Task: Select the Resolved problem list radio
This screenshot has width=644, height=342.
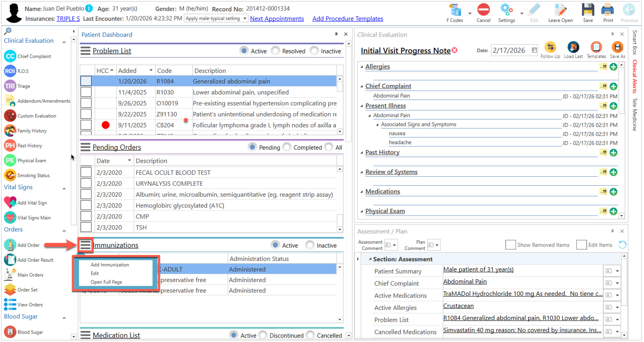Action: coord(275,51)
